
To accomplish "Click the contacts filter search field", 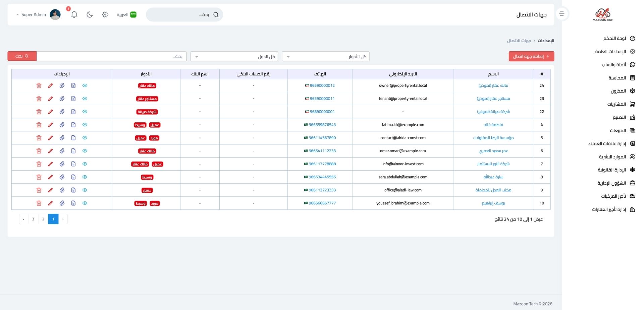I will click(x=111, y=56).
